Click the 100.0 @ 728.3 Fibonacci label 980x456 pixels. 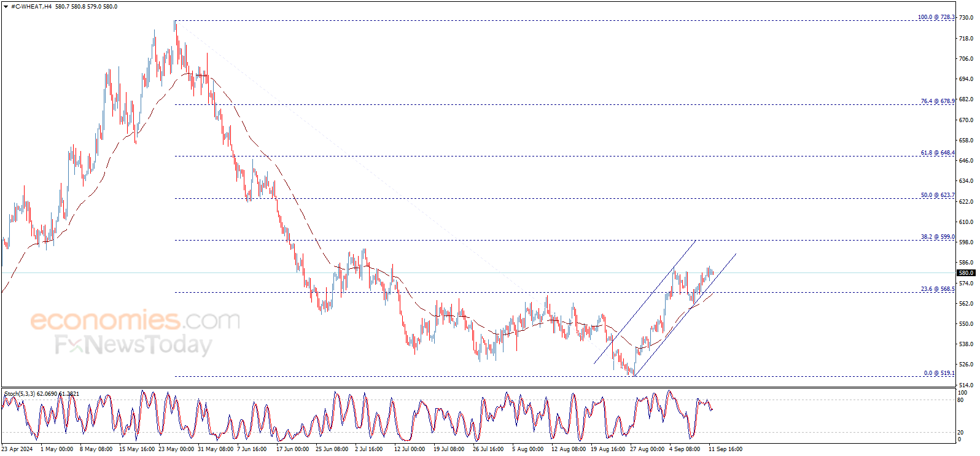coord(936,17)
